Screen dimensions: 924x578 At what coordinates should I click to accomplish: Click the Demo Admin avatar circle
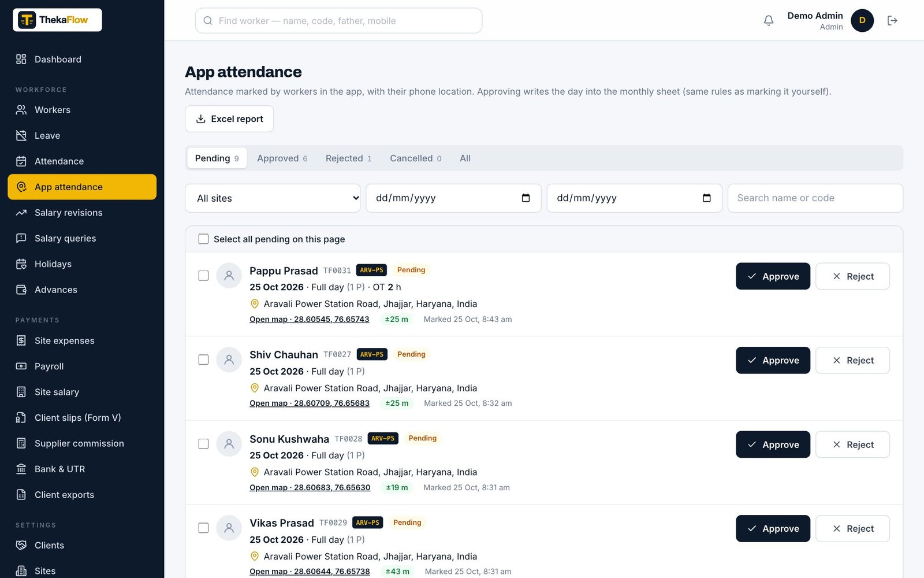click(x=862, y=21)
